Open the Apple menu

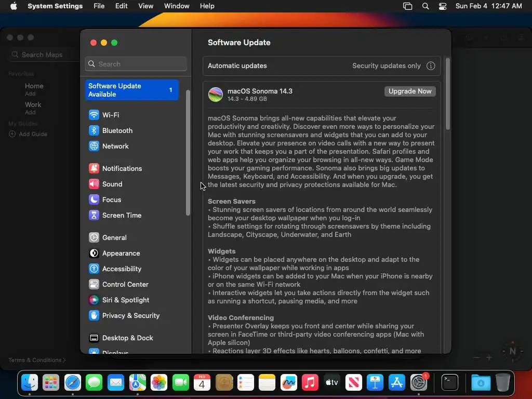(x=14, y=6)
